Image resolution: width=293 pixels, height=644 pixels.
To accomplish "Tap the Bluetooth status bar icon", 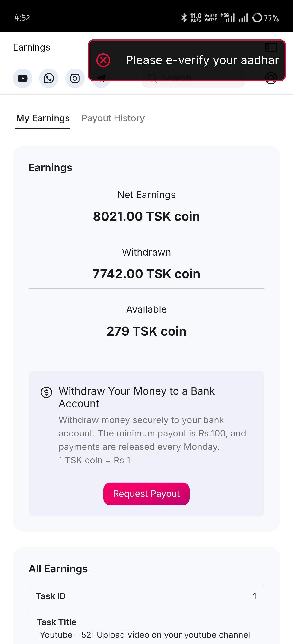I will (184, 18).
